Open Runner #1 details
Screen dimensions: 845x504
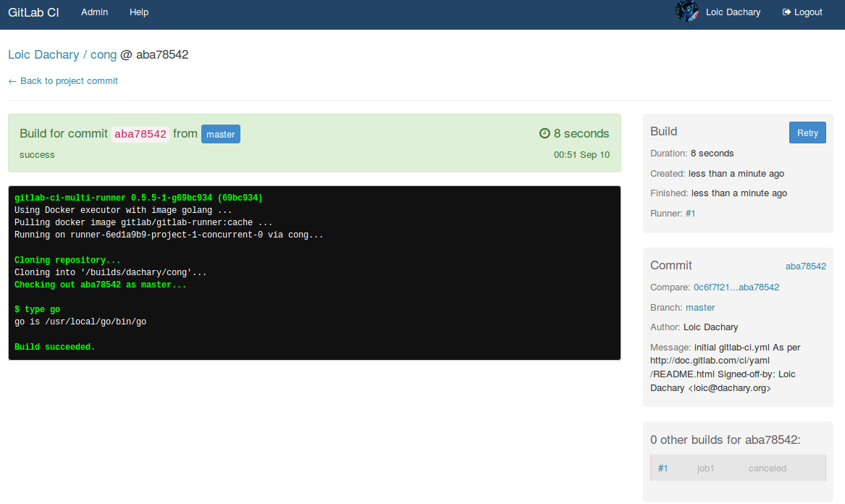point(689,213)
